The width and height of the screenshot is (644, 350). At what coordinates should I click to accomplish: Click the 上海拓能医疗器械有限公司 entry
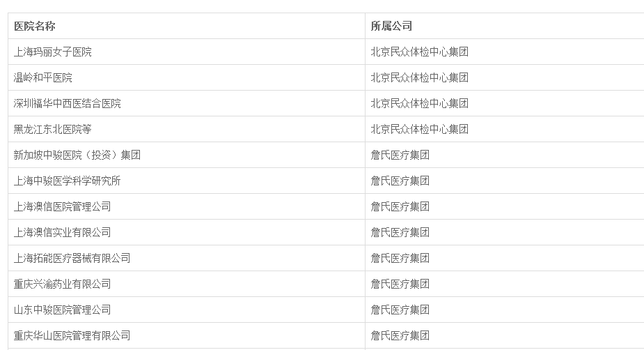[x=72, y=258]
